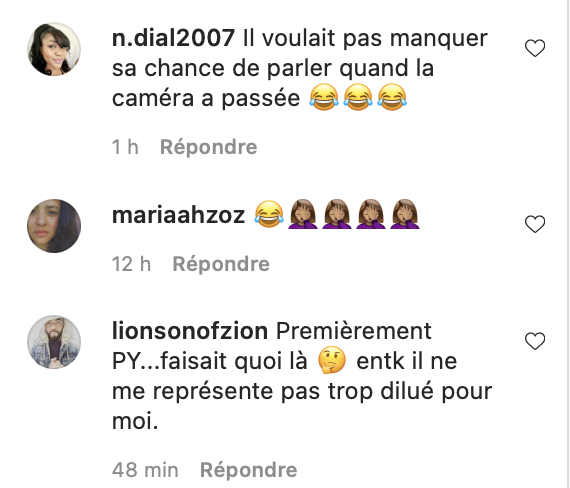Click the 1 h timestamp
Image resolution: width=570 pixels, height=488 pixels.
point(125,147)
